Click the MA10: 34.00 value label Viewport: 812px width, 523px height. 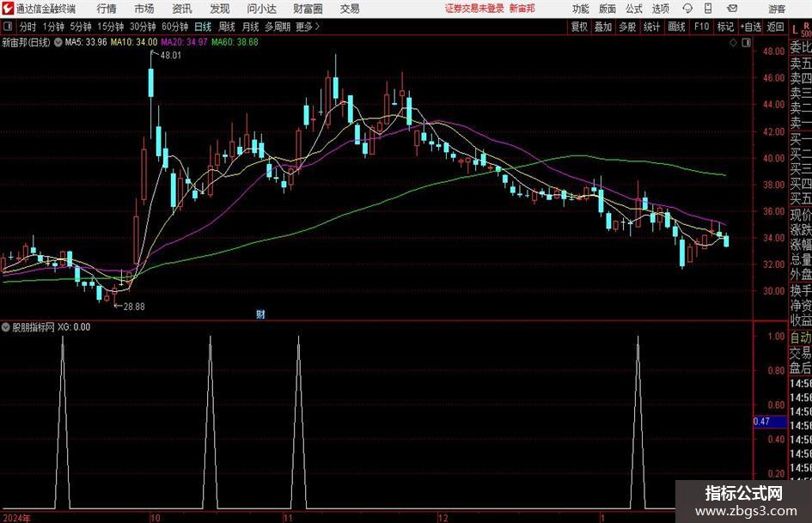coord(134,42)
